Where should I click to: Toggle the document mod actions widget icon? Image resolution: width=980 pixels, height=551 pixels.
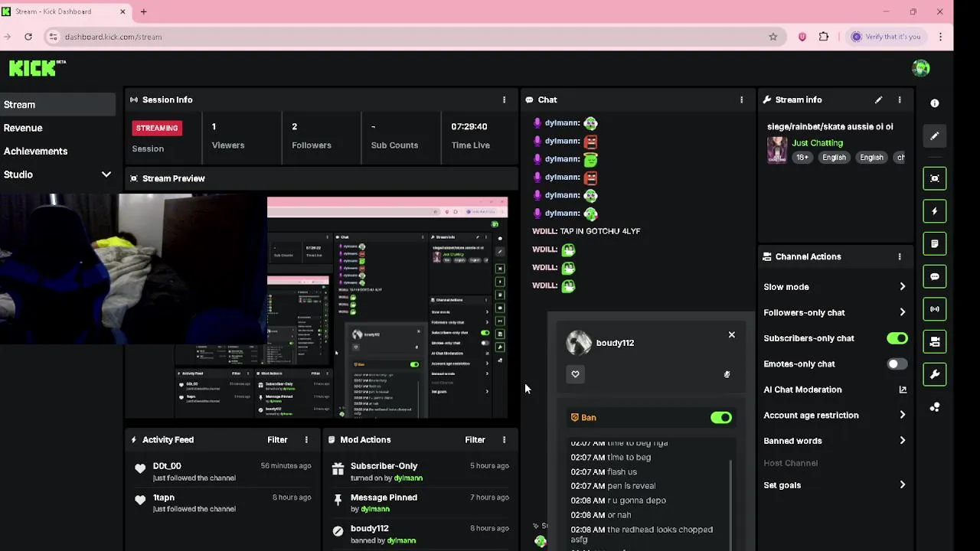[x=934, y=244]
